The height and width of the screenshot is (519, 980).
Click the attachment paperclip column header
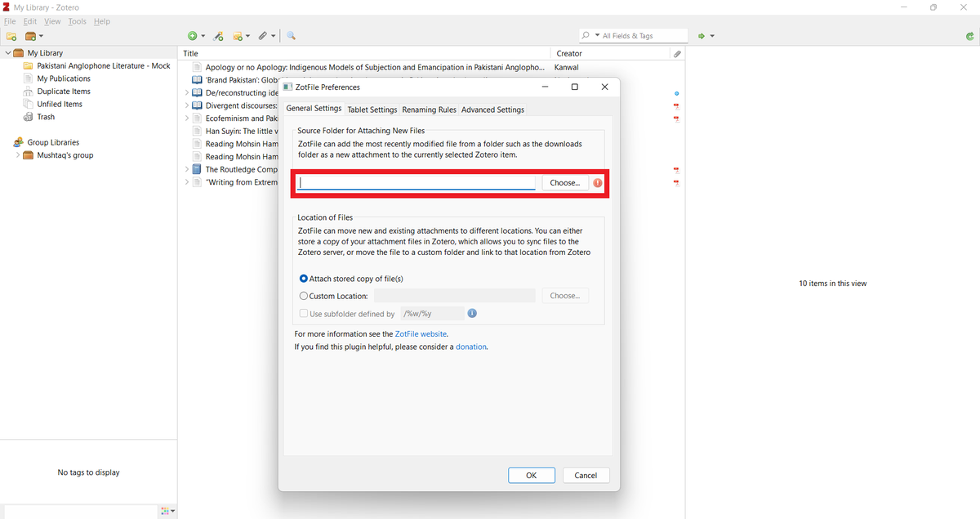click(677, 53)
